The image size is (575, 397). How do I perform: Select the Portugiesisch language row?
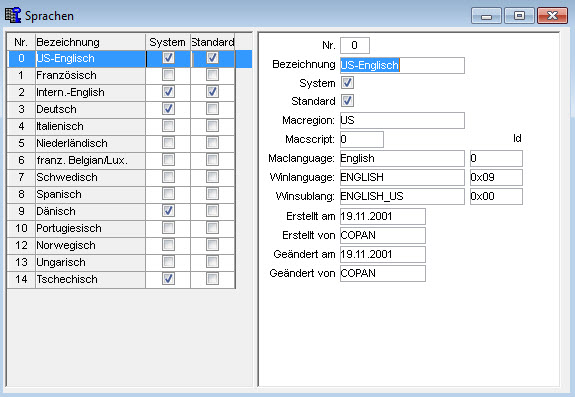coord(121,228)
